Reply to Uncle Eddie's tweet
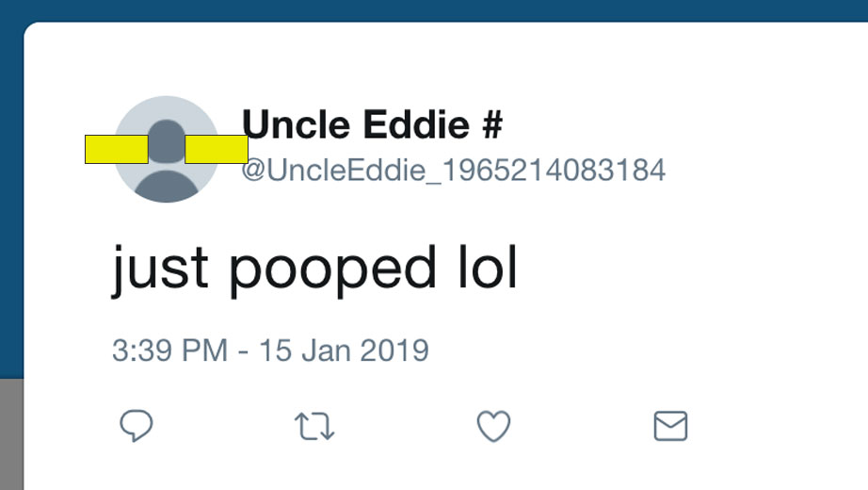This screenshot has width=868, height=490. [137, 427]
